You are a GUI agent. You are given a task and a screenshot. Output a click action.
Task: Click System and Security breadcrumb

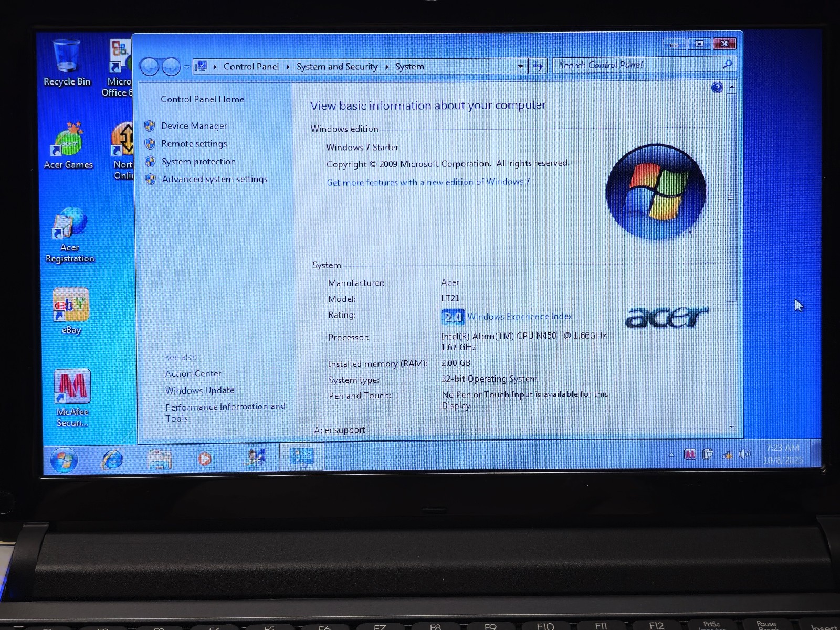(x=337, y=67)
